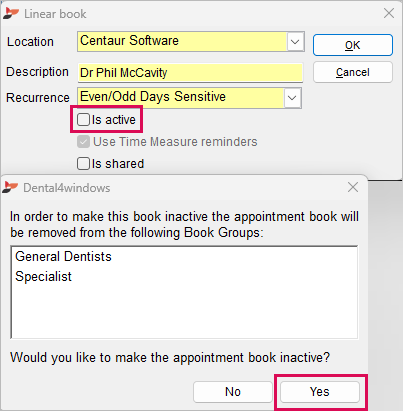Click the Linear book window app icon
Screen dimensions: 403x411
tap(11, 14)
